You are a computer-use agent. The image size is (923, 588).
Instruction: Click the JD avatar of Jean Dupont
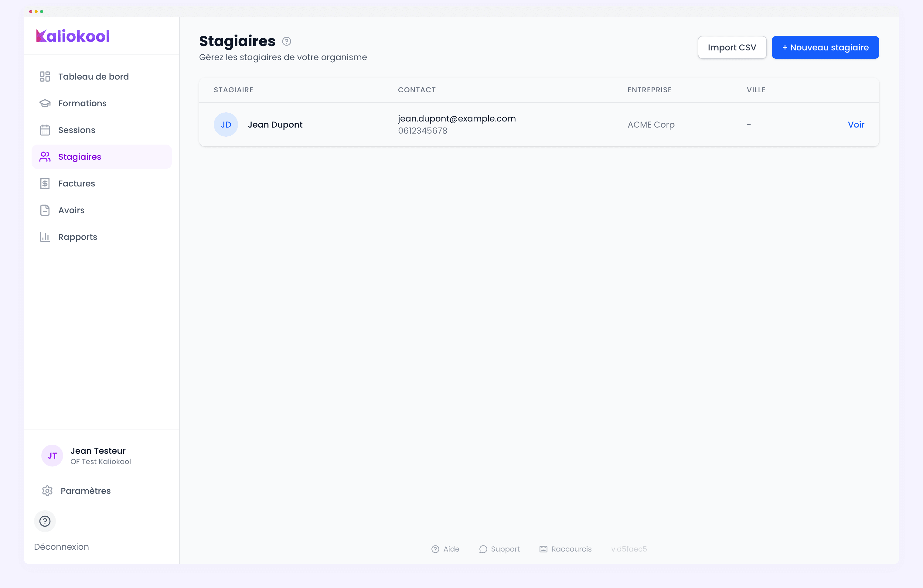[x=226, y=125]
